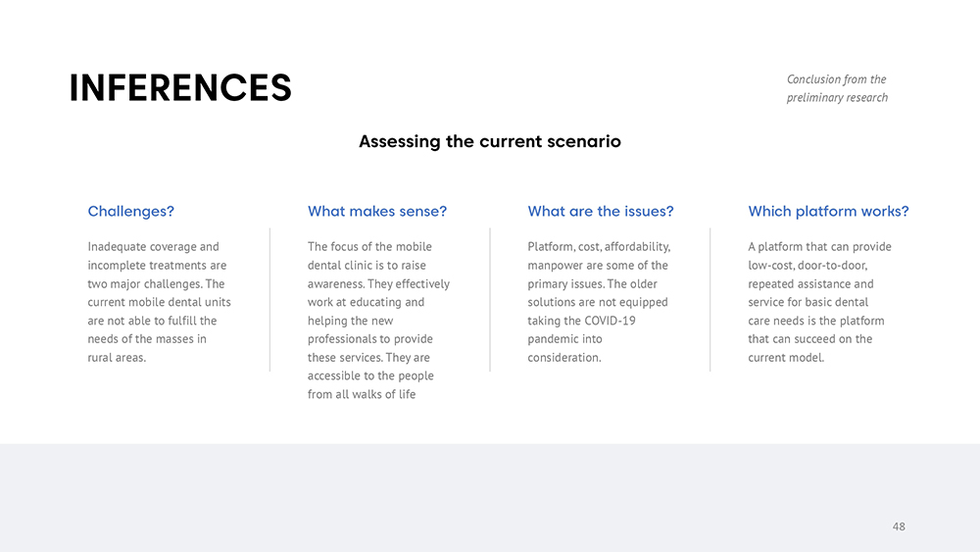Image resolution: width=980 pixels, height=552 pixels.
Task: Click the blue "Challenges?" heading
Action: coord(131,211)
